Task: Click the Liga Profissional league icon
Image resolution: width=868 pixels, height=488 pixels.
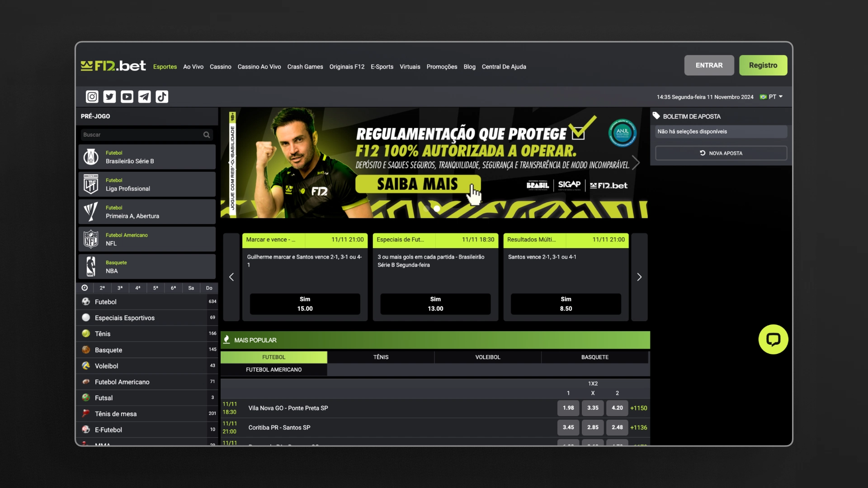Action: pyautogui.click(x=91, y=184)
